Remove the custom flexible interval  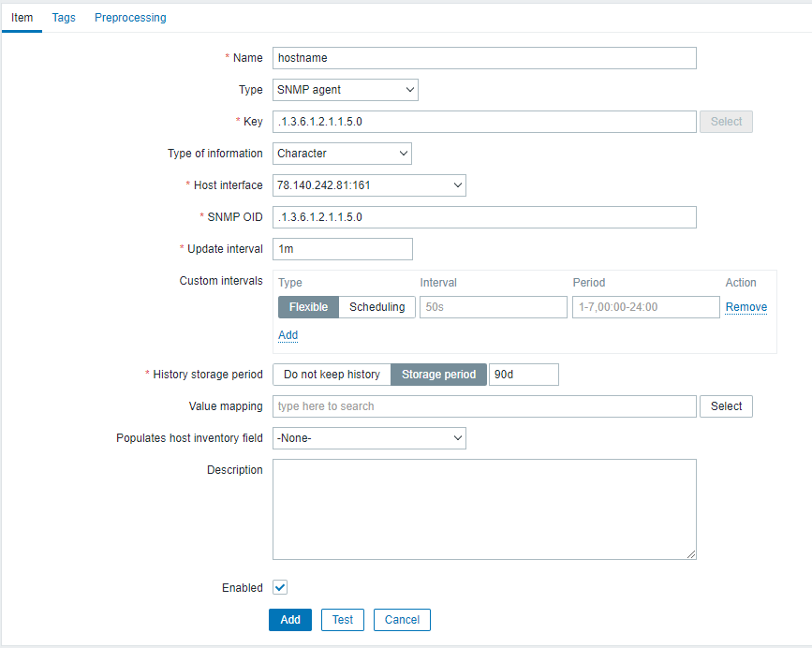pyautogui.click(x=746, y=306)
